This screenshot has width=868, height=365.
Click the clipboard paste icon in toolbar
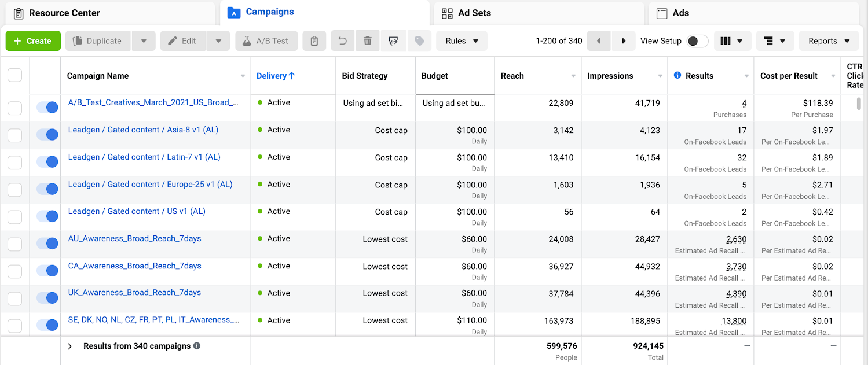314,41
